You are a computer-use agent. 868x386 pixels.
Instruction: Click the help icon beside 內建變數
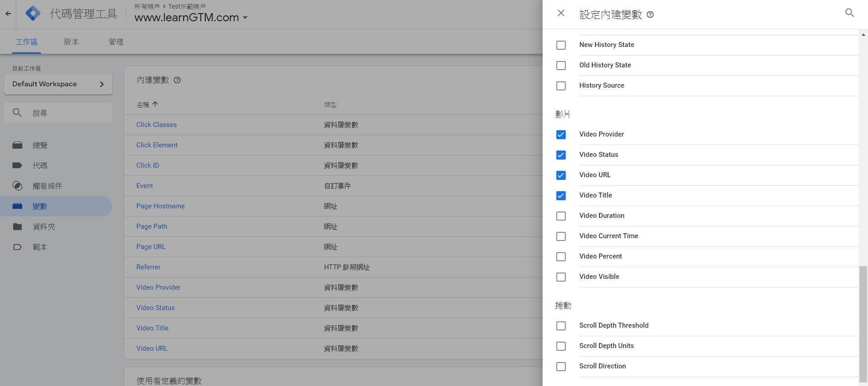tap(177, 80)
